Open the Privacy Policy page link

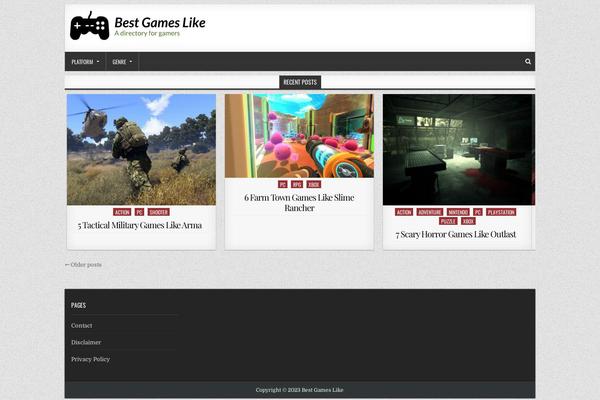90,359
